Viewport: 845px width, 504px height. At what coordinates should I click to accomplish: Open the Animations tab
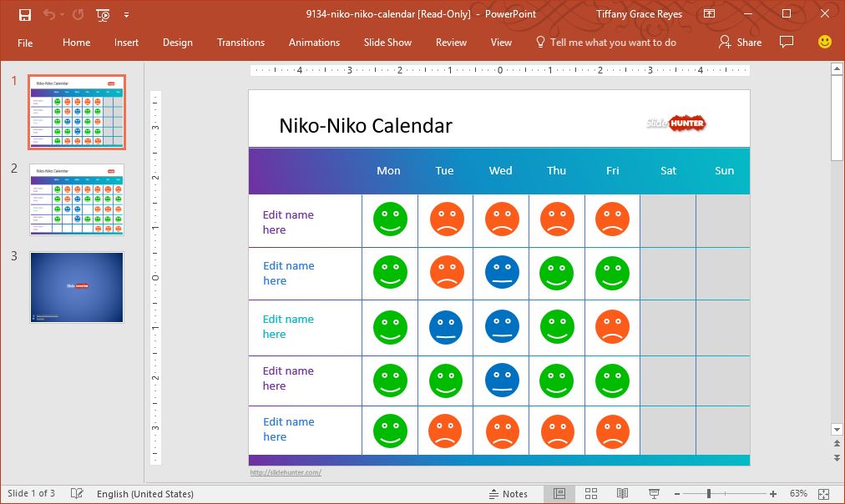314,43
